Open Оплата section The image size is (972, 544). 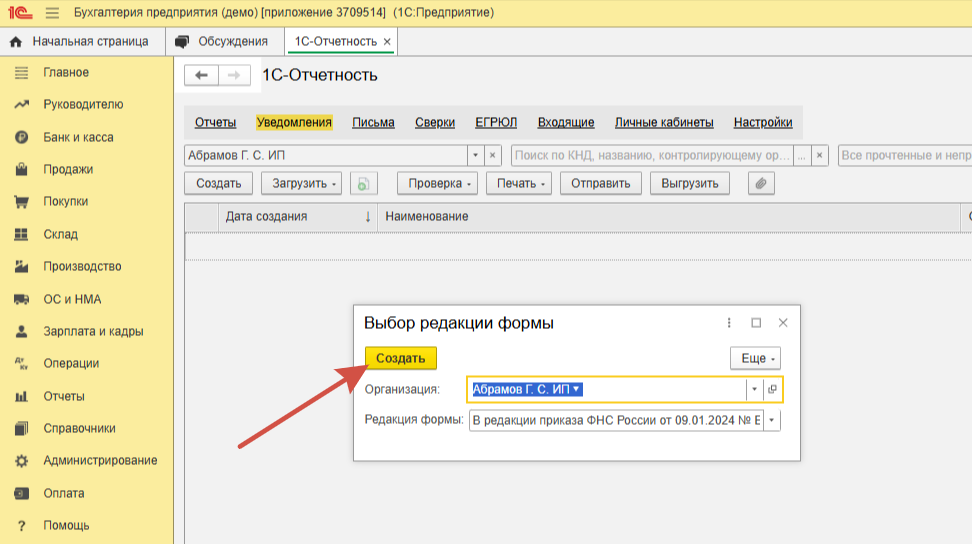(64, 494)
